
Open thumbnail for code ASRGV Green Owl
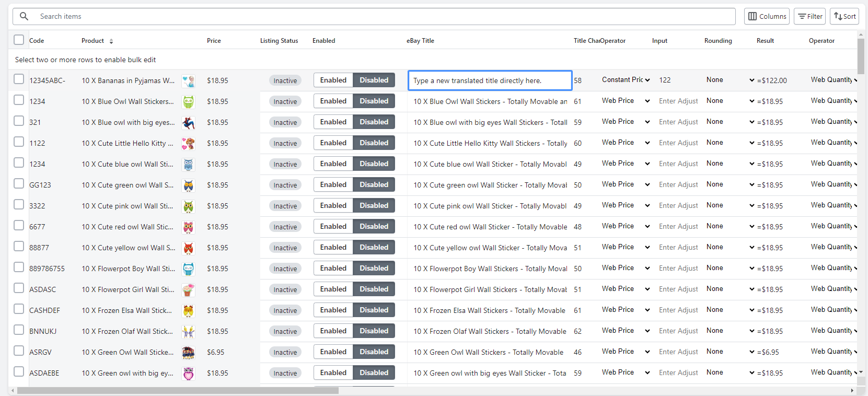[x=188, y=353]
